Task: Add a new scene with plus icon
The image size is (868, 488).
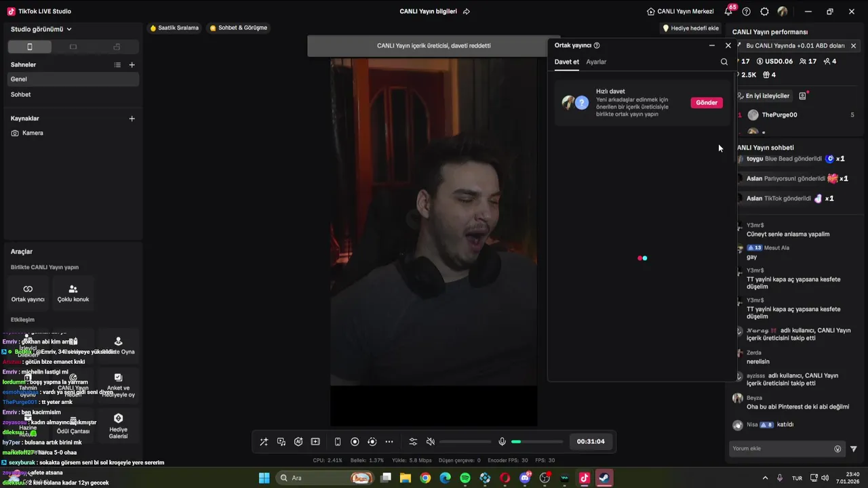Action: coord(132,64)
